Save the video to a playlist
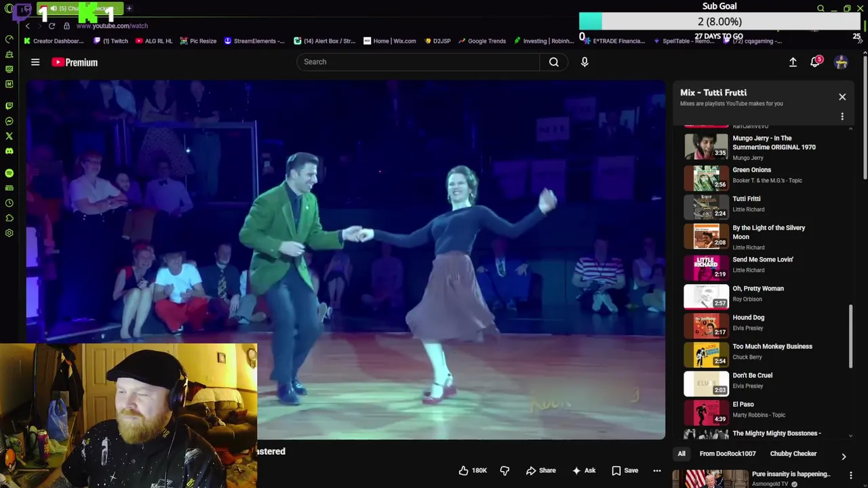This screenshot has width=868, height=488. (x=625, y=470)
